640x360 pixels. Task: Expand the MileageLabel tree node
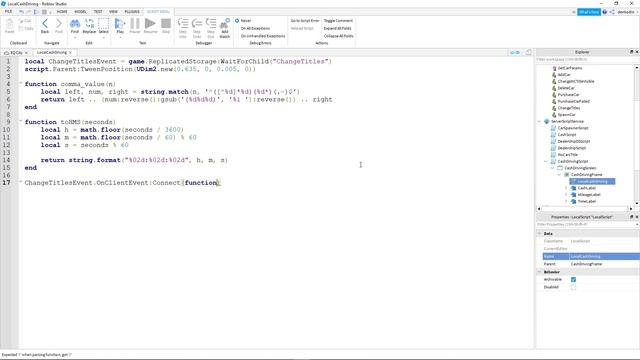click(566, 195)
